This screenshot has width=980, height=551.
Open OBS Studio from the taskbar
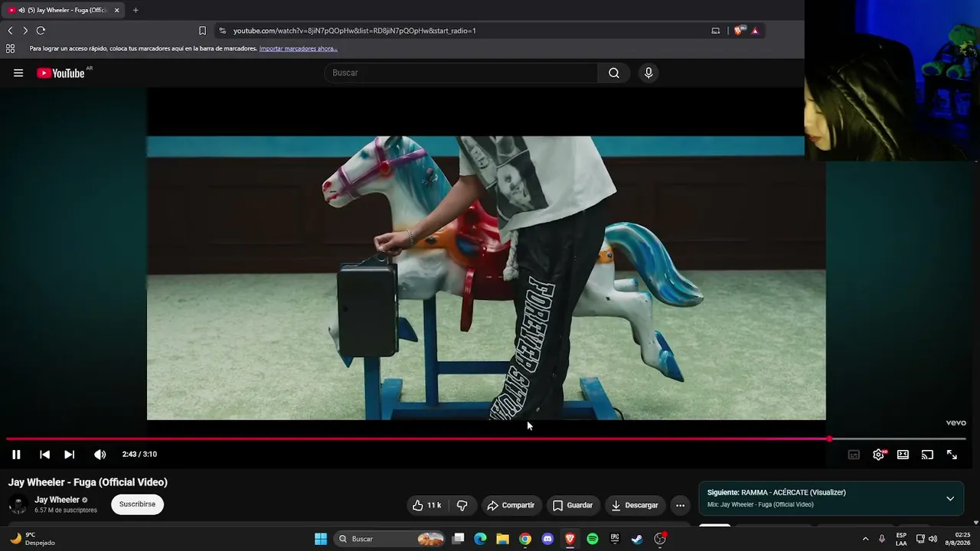coord(660,539)
